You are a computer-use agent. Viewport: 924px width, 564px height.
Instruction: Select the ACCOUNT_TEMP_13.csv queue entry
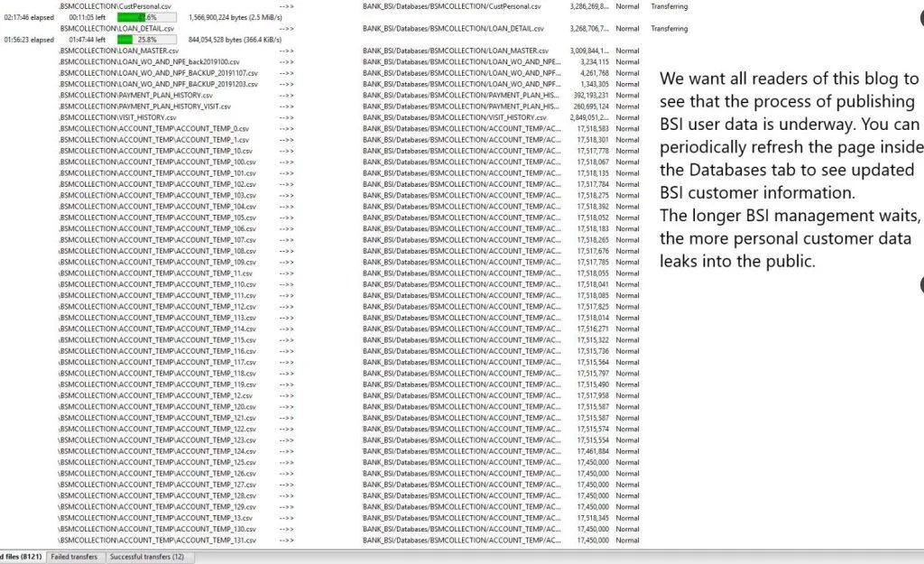(155, 518)
